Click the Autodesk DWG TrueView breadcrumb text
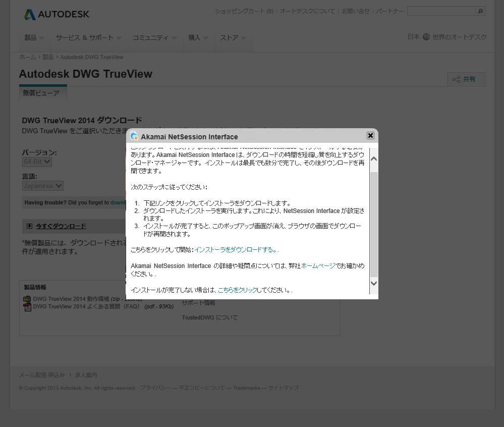The image size is (504, 427). (x=92, y=57)
